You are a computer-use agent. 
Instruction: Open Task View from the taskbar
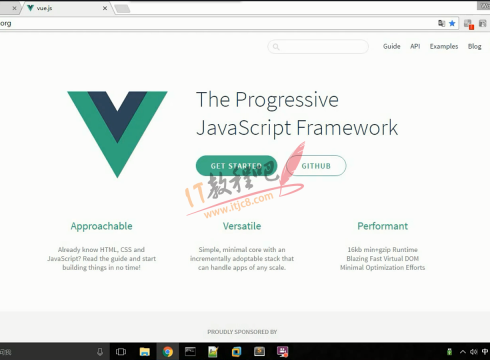pyautogui.click(x=121, y=352)
